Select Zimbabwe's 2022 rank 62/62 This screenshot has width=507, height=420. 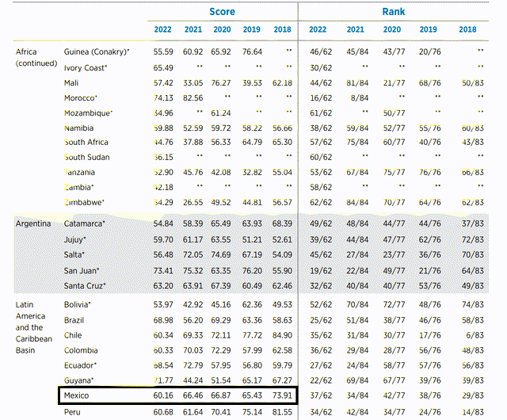click(x=321, y=203)
